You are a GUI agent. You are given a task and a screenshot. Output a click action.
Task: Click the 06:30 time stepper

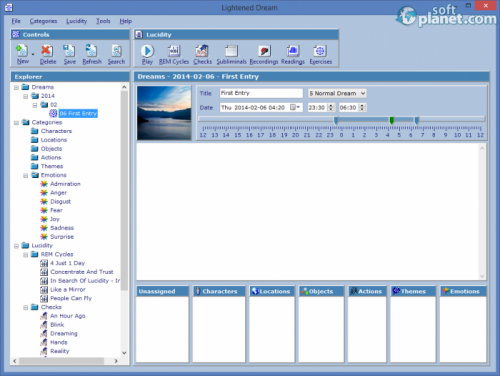pyautogui.click(x=363, y=107)
